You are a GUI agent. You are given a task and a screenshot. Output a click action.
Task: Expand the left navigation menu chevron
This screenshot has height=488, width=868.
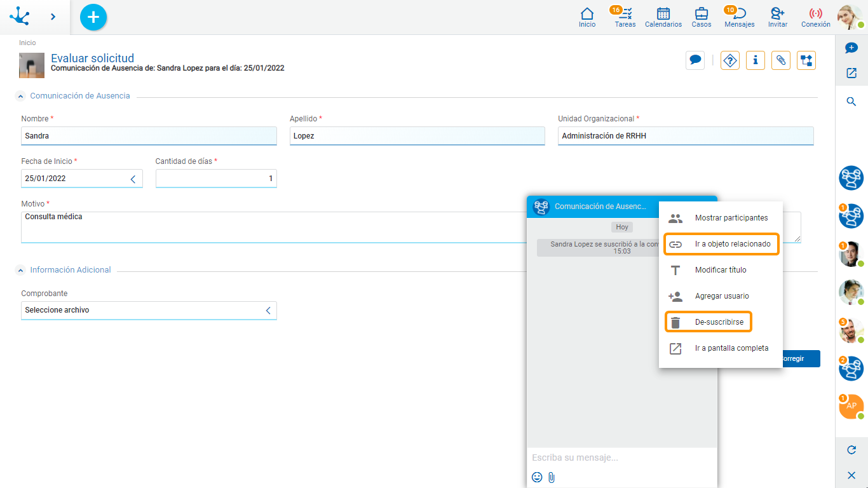point(53,17)
